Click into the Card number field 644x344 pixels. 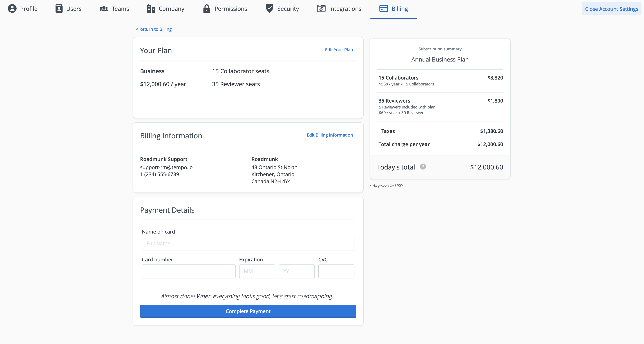coord(189,271)
